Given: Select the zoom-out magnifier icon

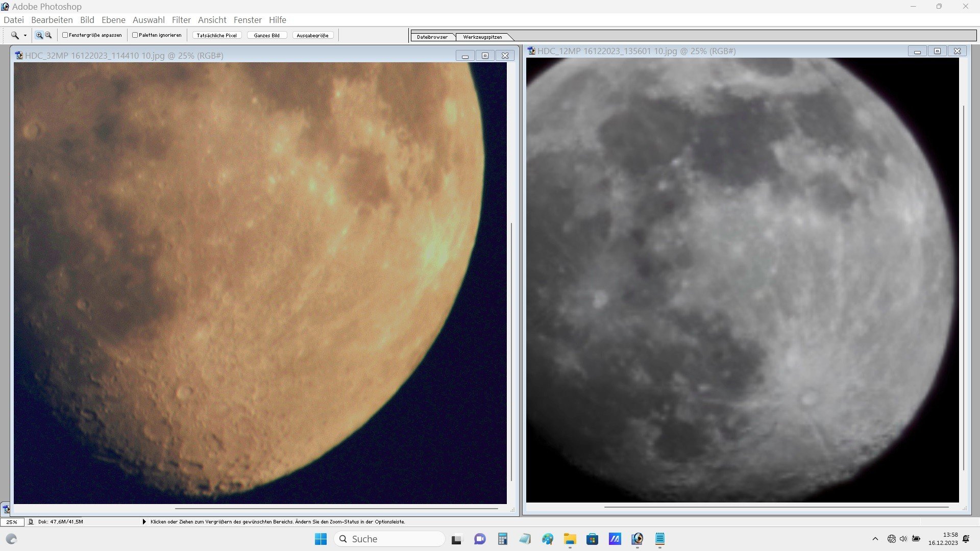Looking at the screenshot, I should click(48, 35).
